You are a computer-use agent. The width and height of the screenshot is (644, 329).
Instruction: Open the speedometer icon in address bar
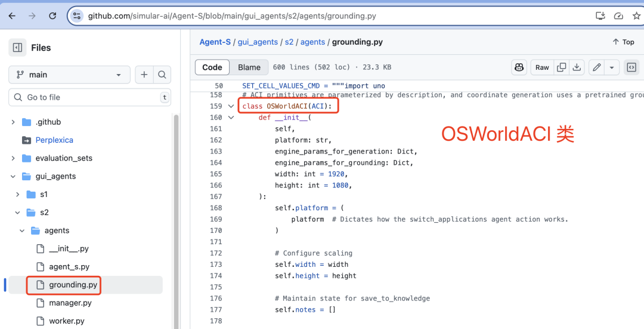click(x=618, y=16)
